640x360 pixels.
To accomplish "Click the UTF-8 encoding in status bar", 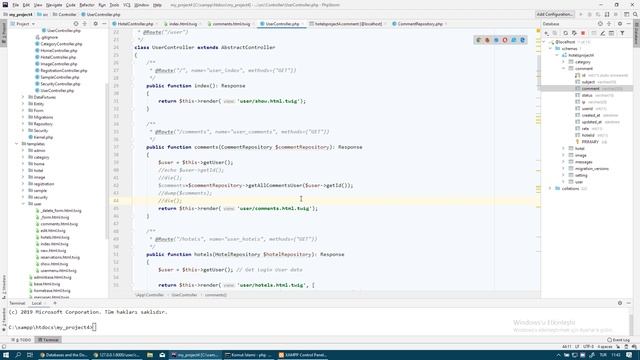I will 588,347.
